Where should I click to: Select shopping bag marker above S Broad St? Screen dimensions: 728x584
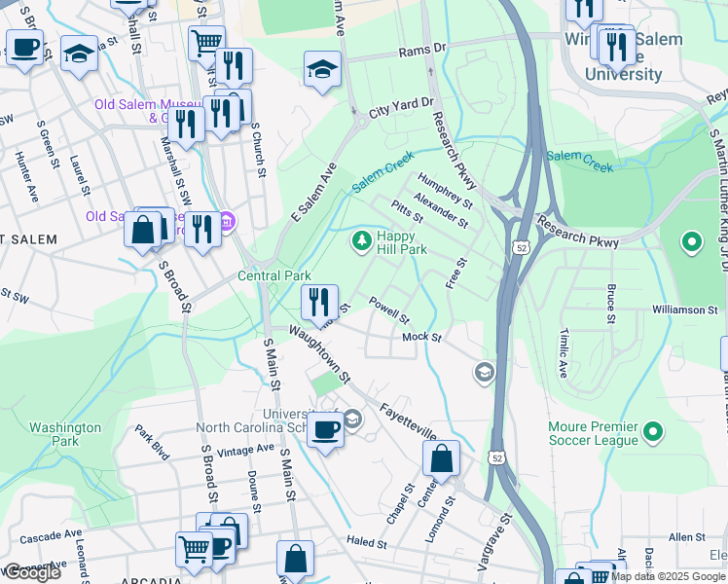[x=143, y=232]
